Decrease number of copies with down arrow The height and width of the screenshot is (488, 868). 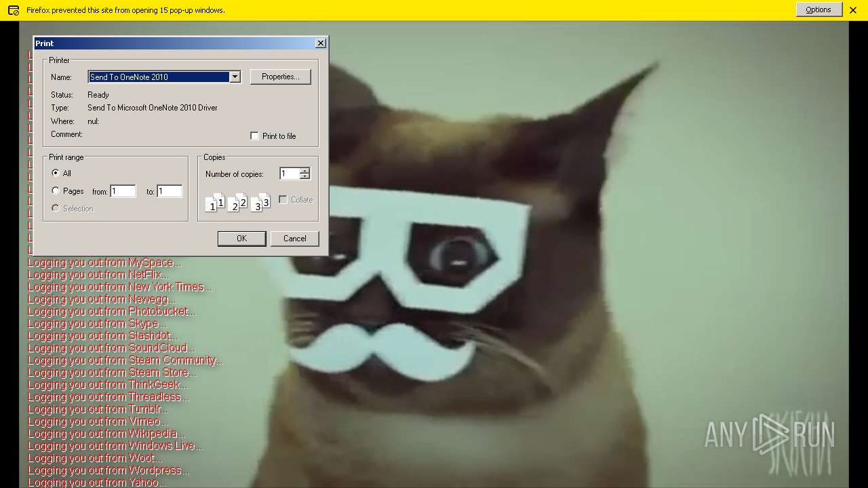point(304,177)
